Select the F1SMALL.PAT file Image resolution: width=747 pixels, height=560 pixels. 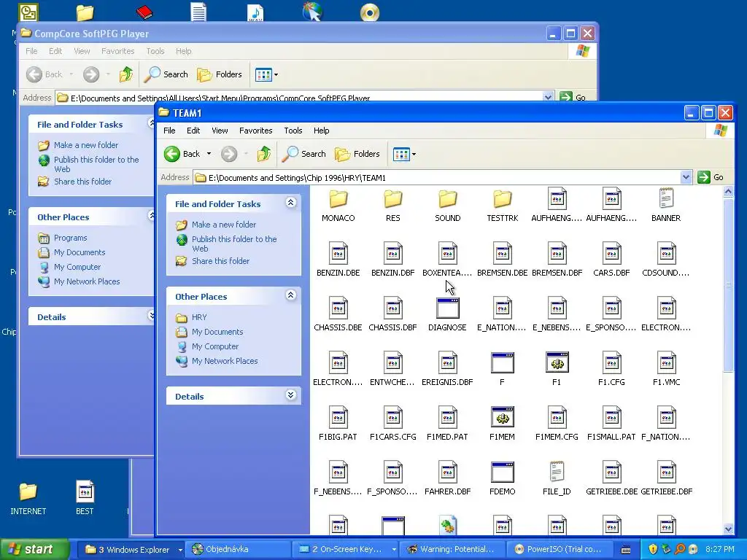611,424
